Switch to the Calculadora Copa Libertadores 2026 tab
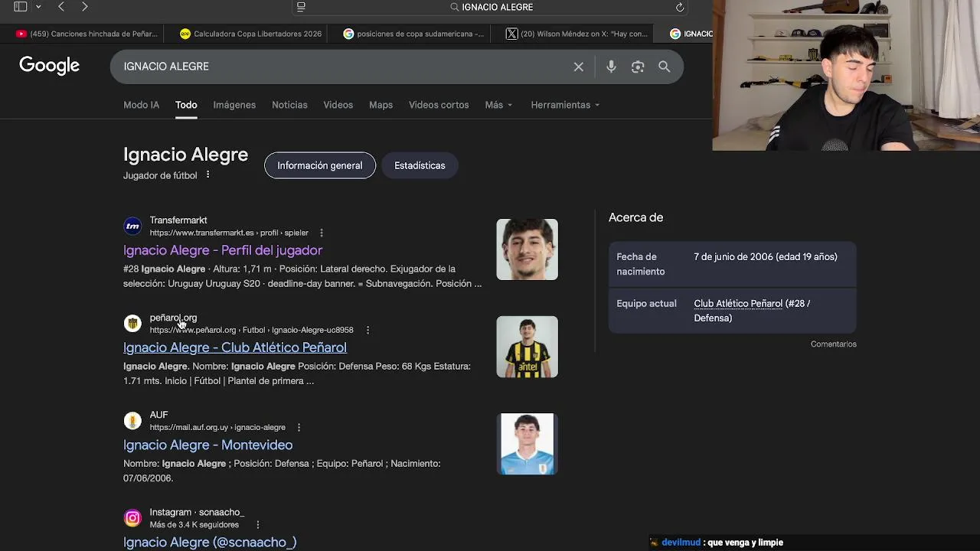980x551 pixels. [x=250, y=34]
